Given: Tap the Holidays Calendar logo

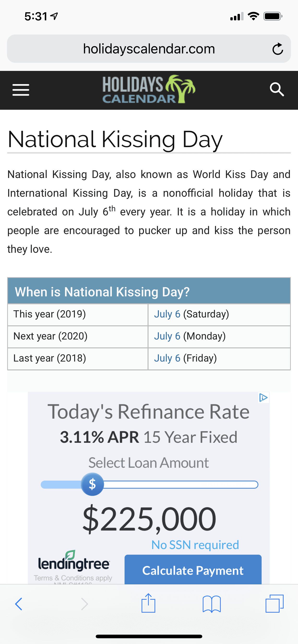Looking at the screenshot, I should click(149, 90).
